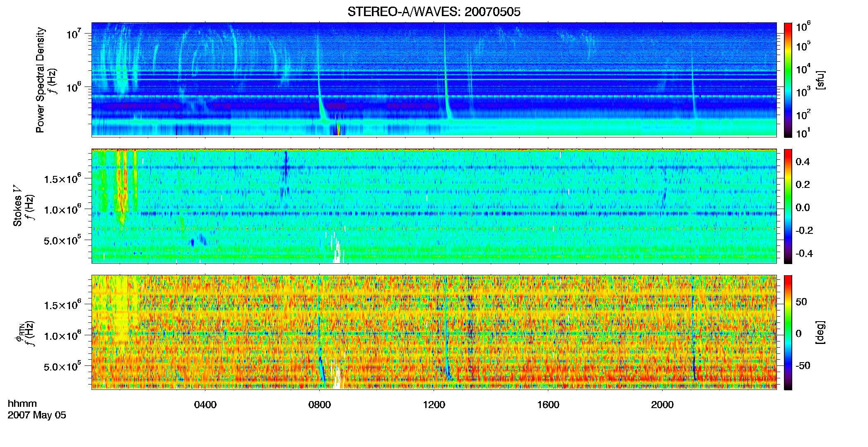Click the degrees color bar of bottom panel
The height and width of the screenshot is (447, 868).
point(788,332)
